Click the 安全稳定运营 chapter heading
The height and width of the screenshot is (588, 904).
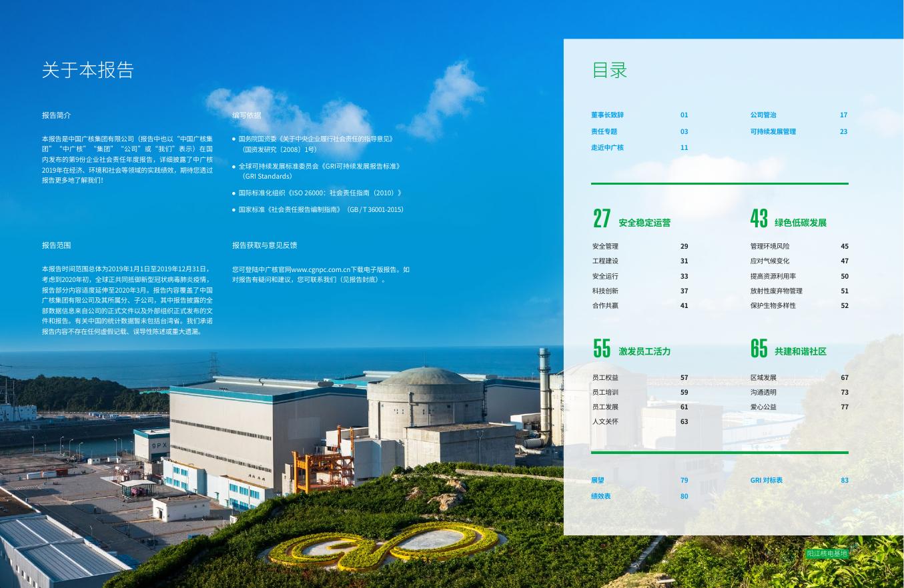click(644, 223)
